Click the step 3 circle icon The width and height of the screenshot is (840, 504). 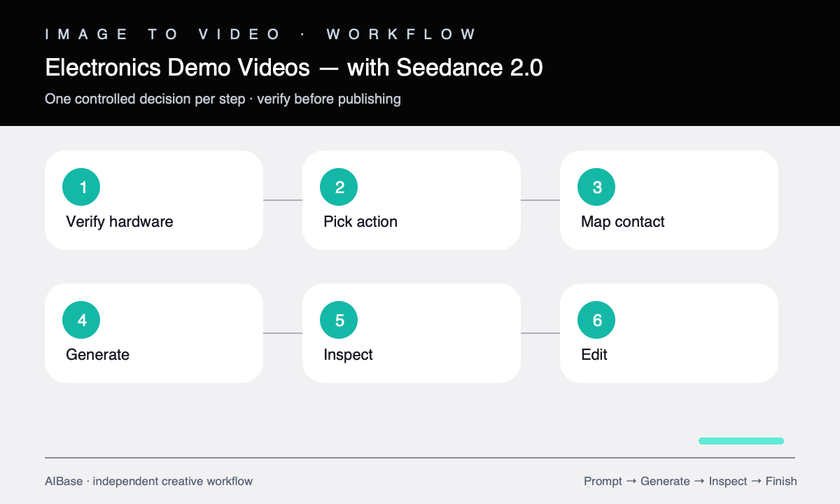(x=596, y=187)
